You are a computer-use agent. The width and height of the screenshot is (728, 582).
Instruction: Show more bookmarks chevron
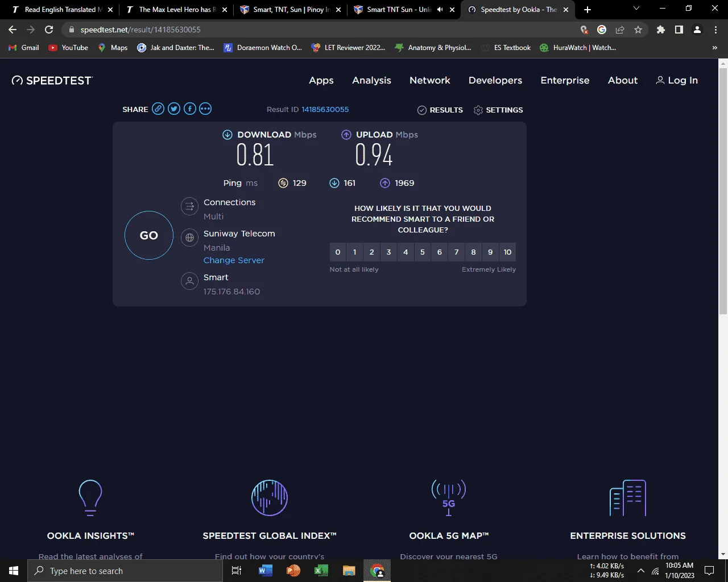pos(715,48)
